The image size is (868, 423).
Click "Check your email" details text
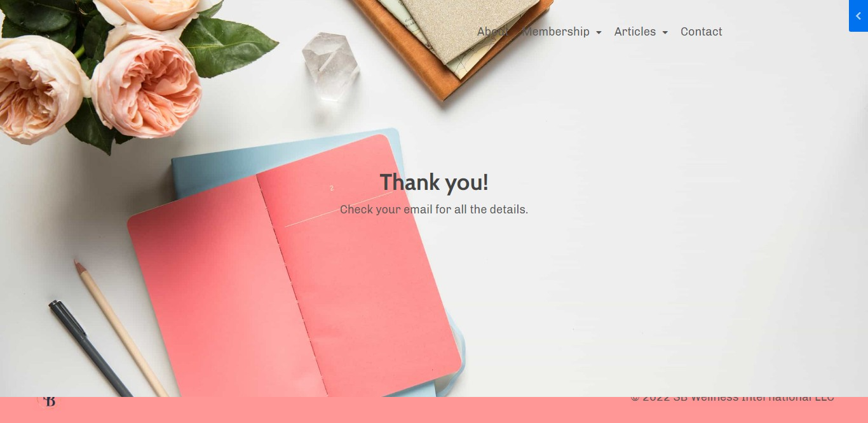[434, 210]
